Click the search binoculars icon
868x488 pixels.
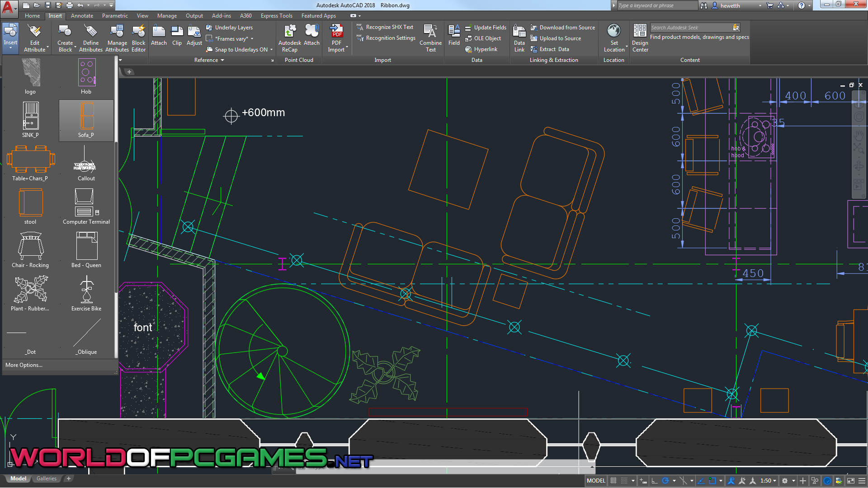704,5
